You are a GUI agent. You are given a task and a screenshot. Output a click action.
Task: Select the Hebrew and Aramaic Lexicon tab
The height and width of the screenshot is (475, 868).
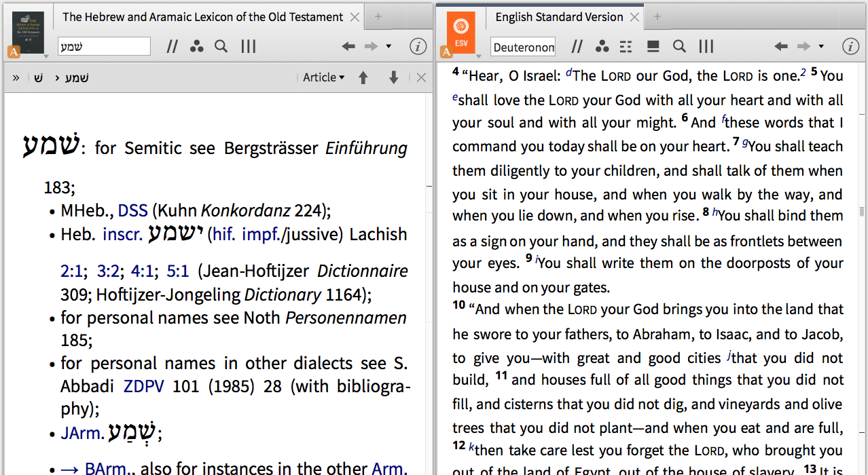202,17
